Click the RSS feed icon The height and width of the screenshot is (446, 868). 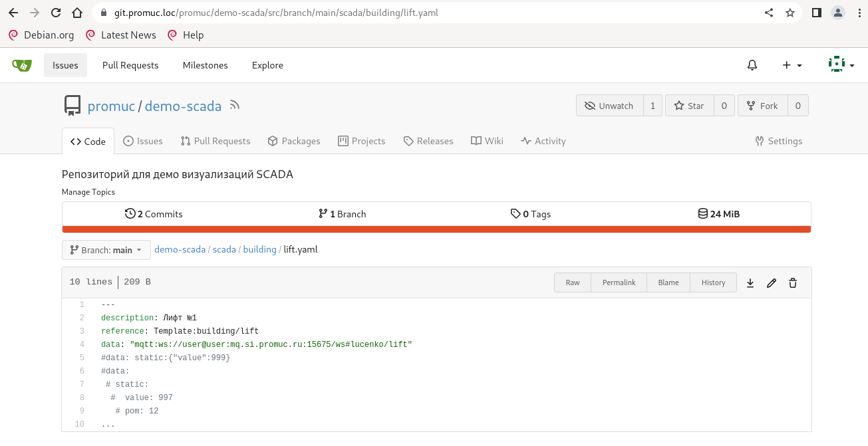tap(234, 105)
